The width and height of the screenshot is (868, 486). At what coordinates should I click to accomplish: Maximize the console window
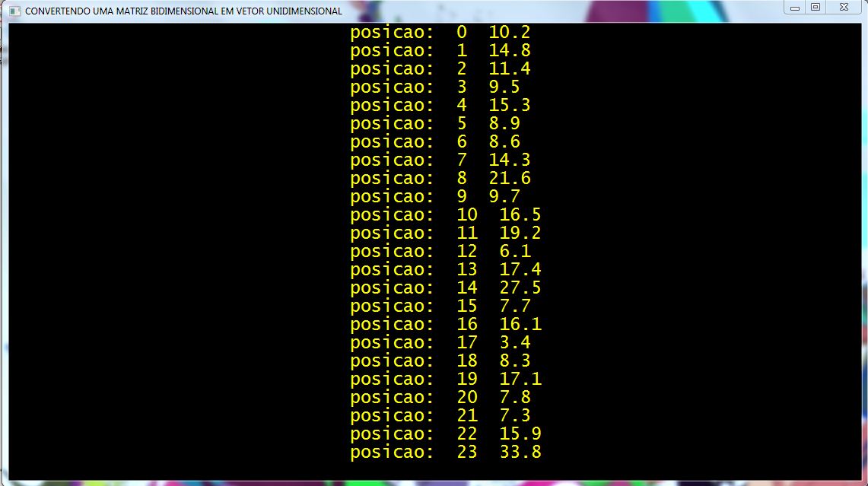tap(816, 8)
